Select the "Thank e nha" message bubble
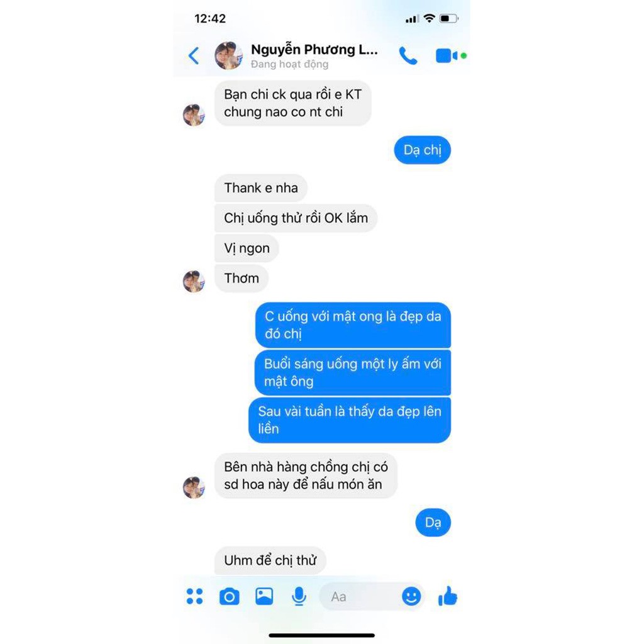 click(261, 188)
